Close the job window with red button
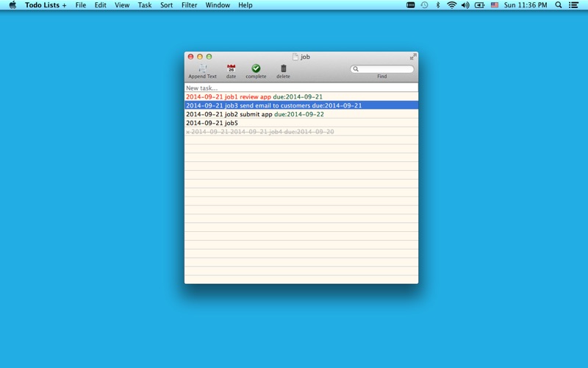588x368 pixels. point(190,57)
